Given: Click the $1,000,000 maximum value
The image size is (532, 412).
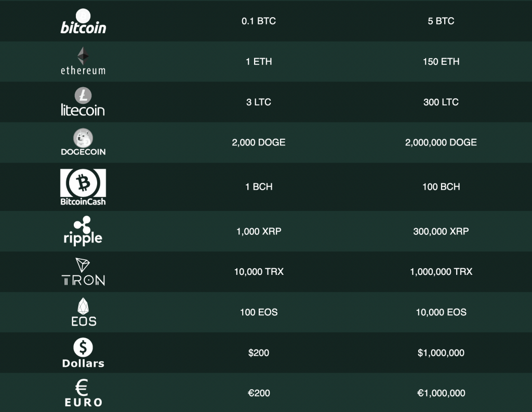Looking at the screenshot, I should pos(441,353).
